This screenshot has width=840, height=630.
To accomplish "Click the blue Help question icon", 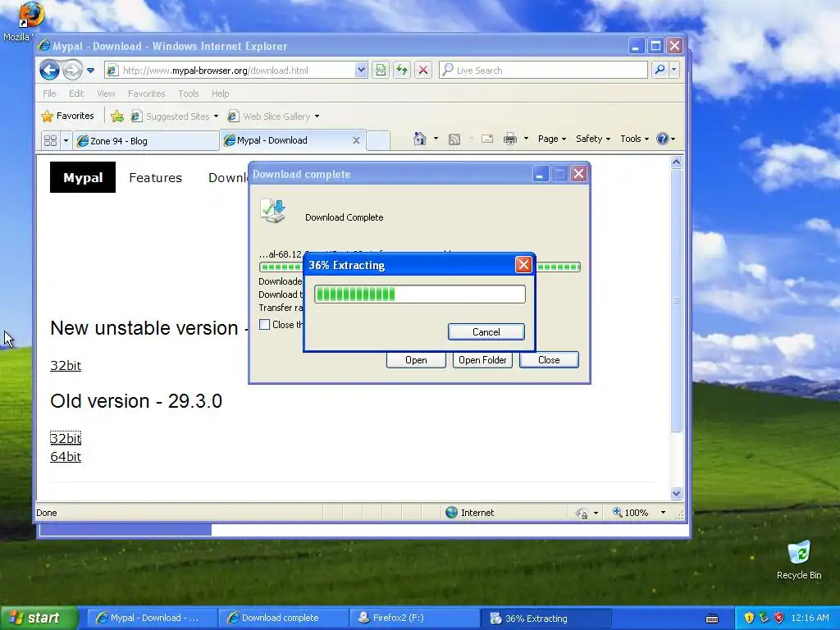I will [x=663, y=139].
